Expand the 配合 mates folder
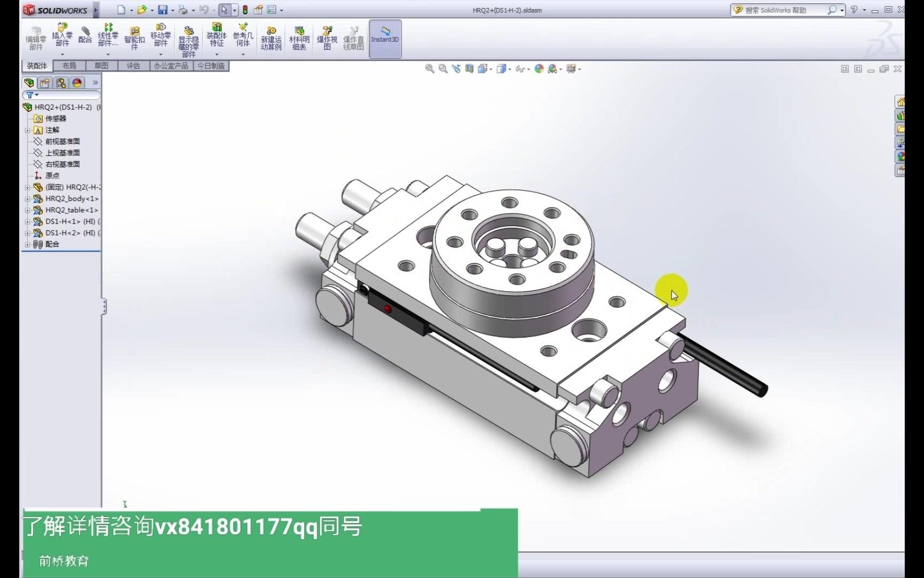924x578 pixels. pos(28,244)
